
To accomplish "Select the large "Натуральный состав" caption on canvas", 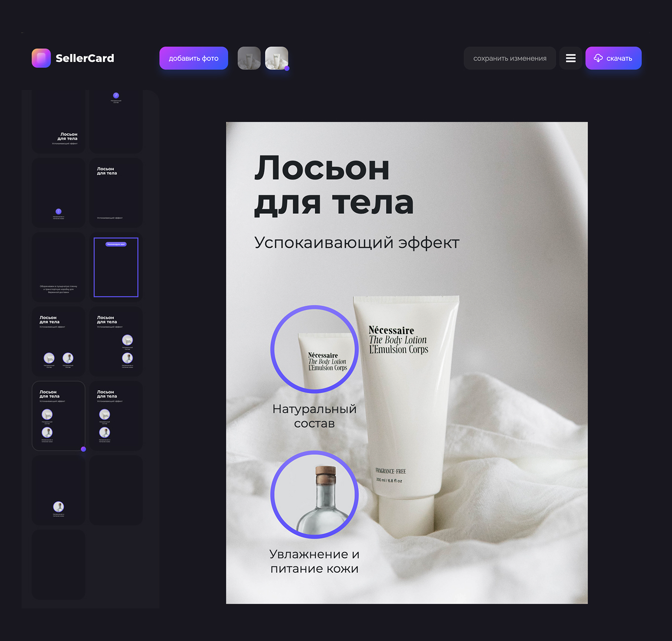I will (314, 416).
